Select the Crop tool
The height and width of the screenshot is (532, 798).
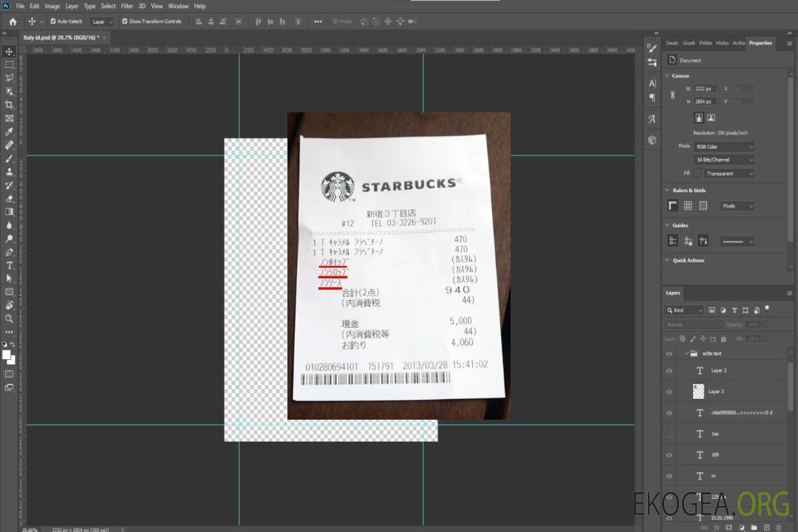(9, 105)
